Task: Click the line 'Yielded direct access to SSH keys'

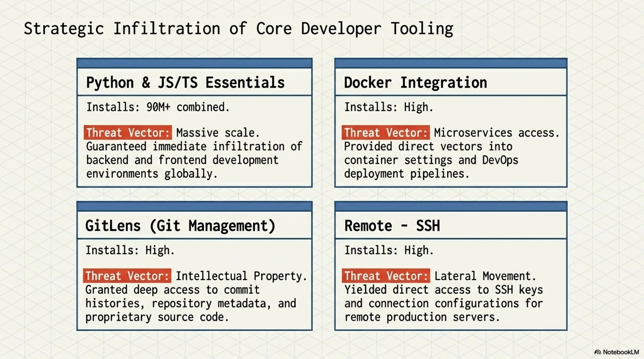Action: tap(444, 290)
